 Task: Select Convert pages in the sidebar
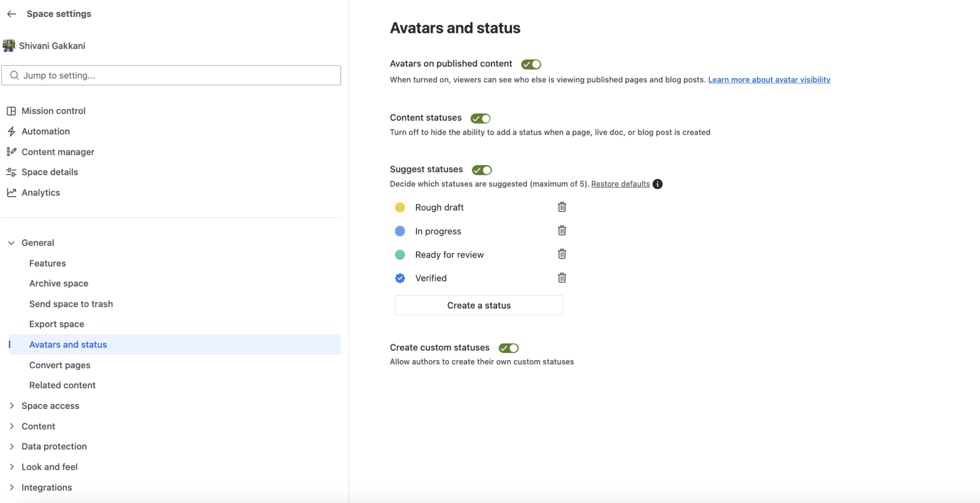click(x=60, y=365)
